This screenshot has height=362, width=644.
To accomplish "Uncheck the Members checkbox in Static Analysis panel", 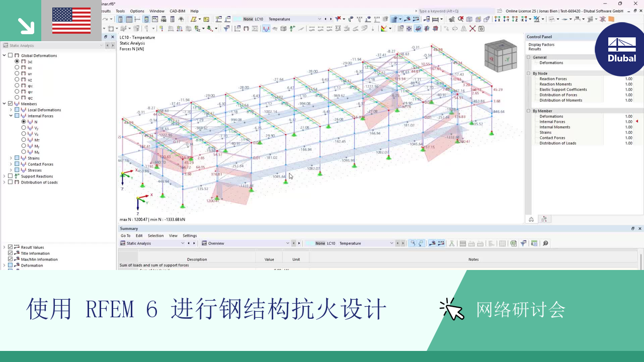I will [10, 104].
